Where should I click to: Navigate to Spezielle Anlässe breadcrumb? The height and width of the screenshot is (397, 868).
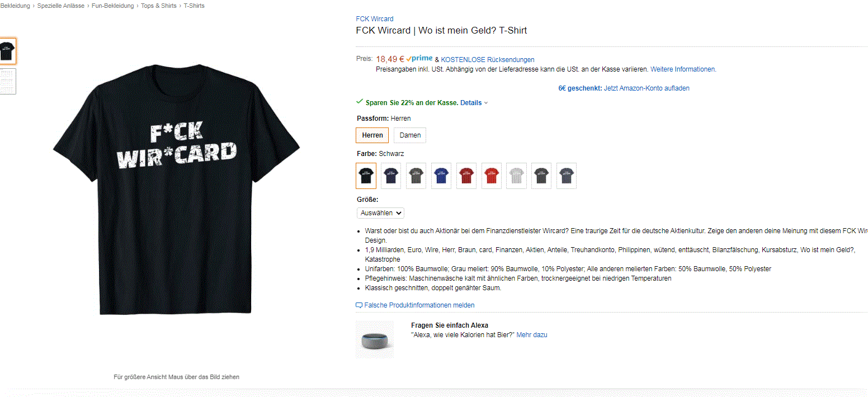point(61,6)
